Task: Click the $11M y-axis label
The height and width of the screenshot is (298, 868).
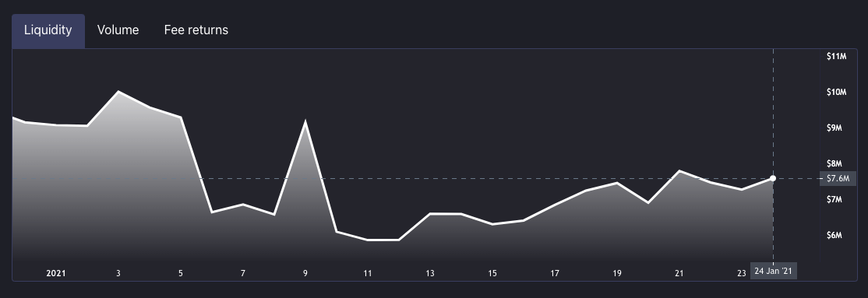Action: 836,56
